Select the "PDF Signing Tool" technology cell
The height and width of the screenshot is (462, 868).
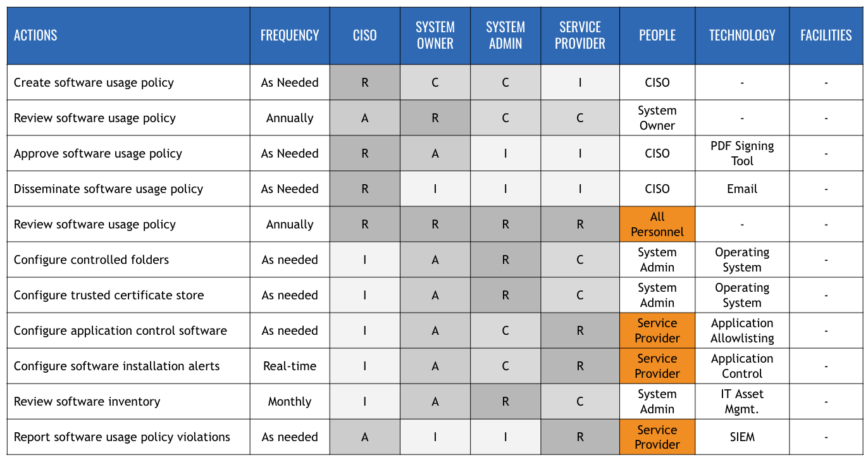pos(742,153)
